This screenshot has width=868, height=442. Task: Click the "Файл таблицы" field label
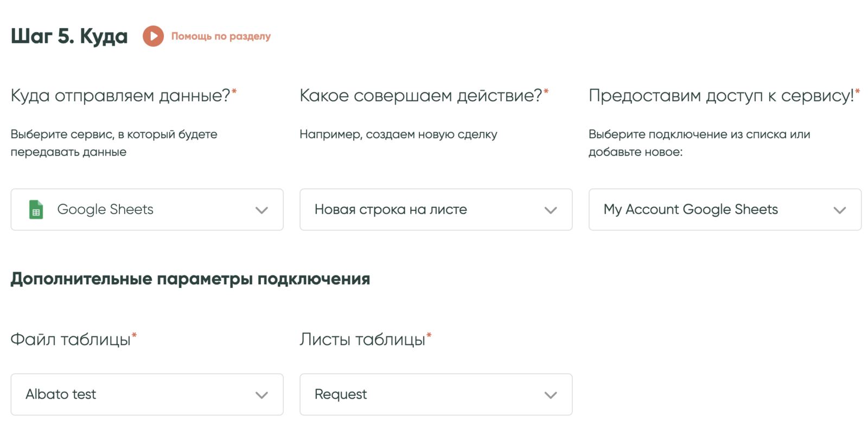[x=71, y=339]
